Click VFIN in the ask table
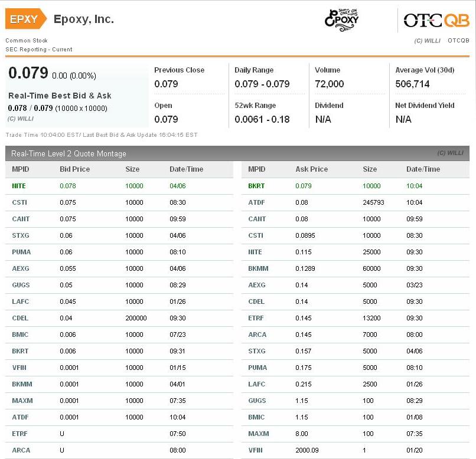The image size is (476, 459). pos(256,450)
